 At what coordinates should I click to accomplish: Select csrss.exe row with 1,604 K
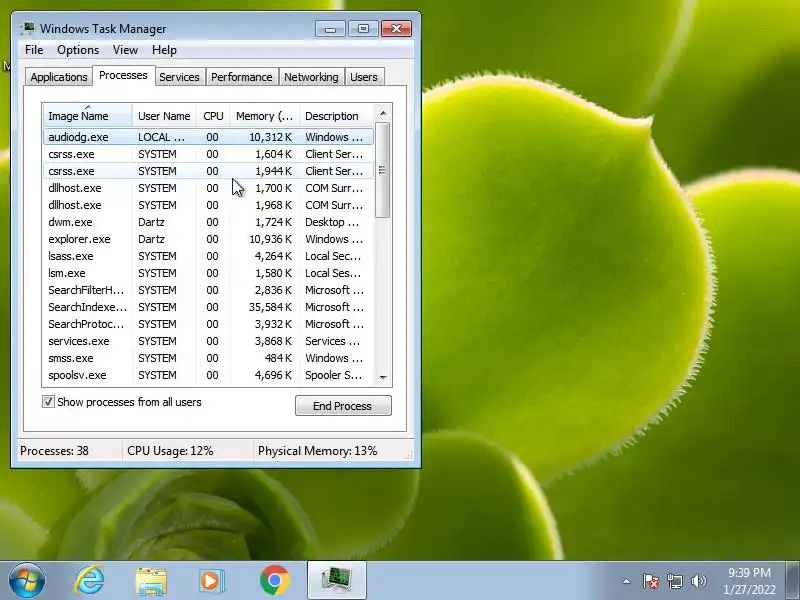point(209,154)
